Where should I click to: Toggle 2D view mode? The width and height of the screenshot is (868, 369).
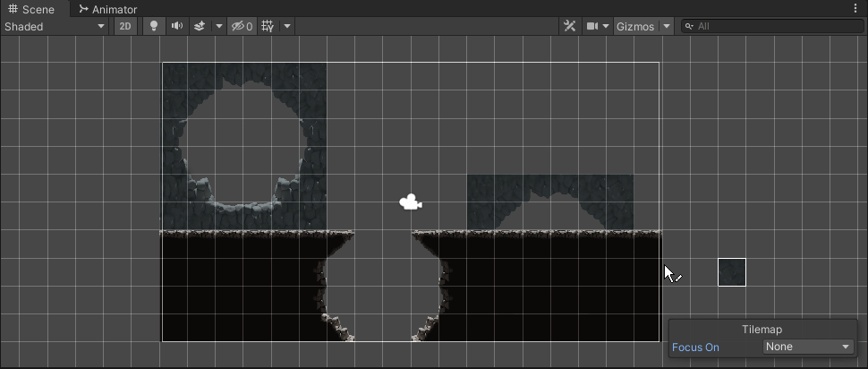(125, 26)
